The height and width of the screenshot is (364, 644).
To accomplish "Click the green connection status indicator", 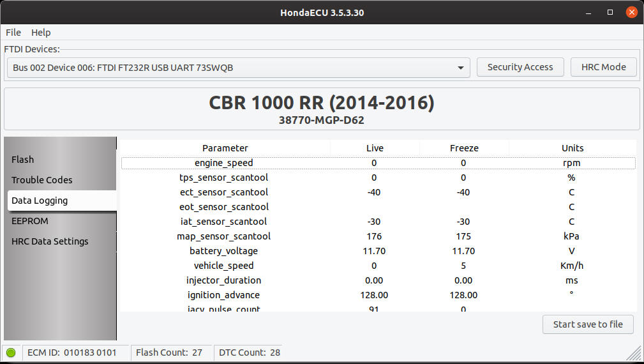I will (x=11, y=353).
